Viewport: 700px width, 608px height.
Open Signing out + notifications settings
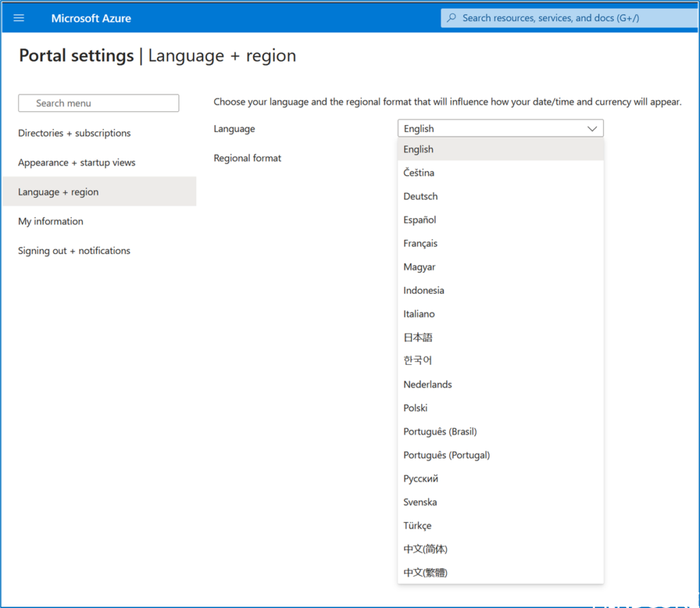[x=74, y=251]
